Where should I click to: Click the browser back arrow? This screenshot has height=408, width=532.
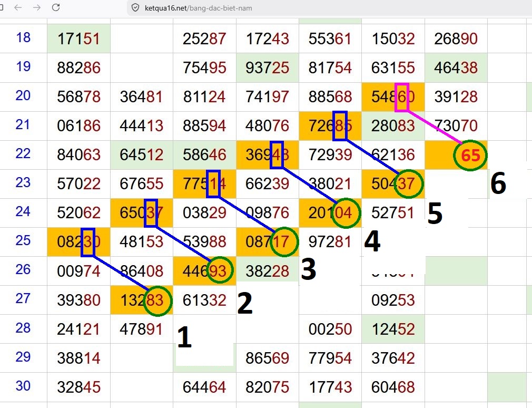coord(18,7)
